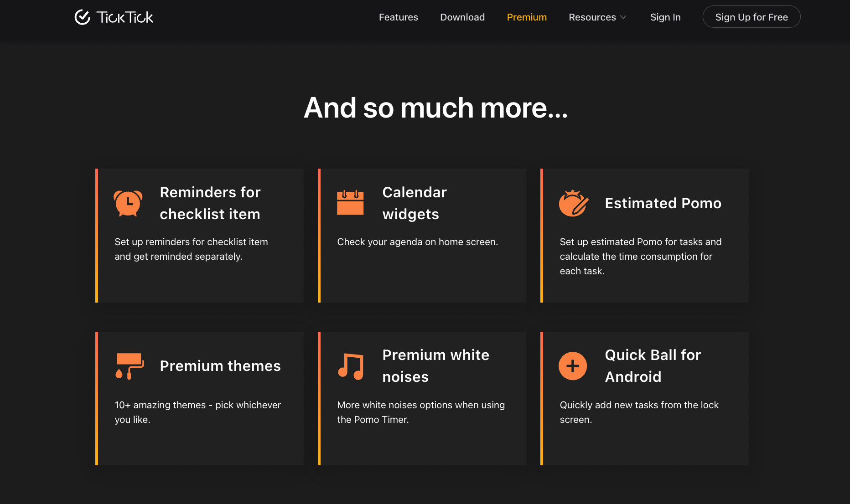This screenshot has width=850, height=504.
Task: Click 'Set up reminders for checklist' description
Action: (192, 249)
